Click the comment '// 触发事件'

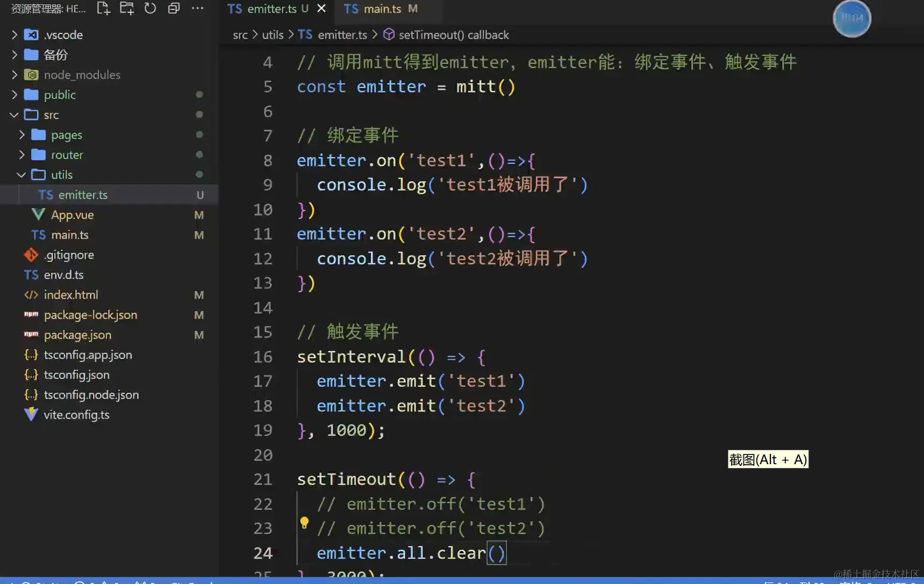(x=348, y=331)
